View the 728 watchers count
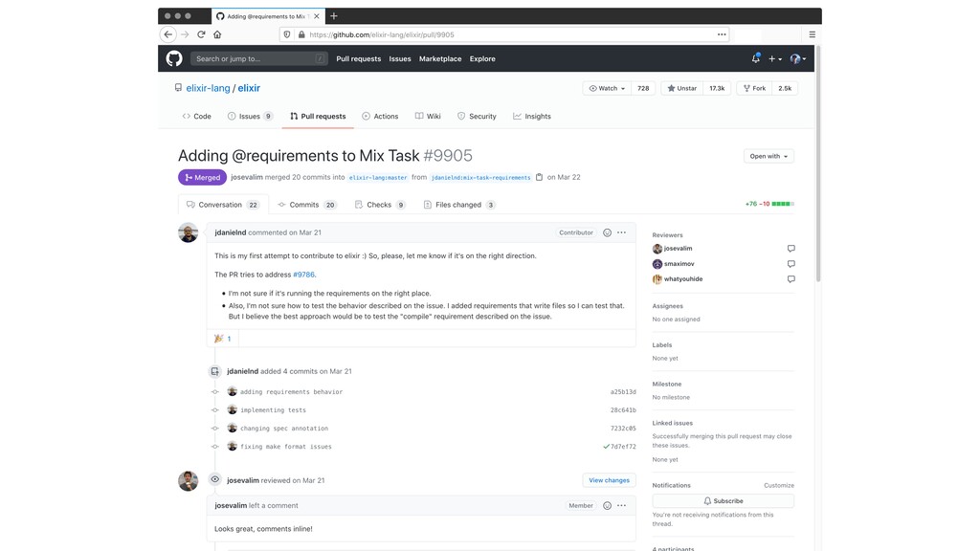The height and width of the screenshot is (551, 980). pyautogui.click(x=643, y=88)
